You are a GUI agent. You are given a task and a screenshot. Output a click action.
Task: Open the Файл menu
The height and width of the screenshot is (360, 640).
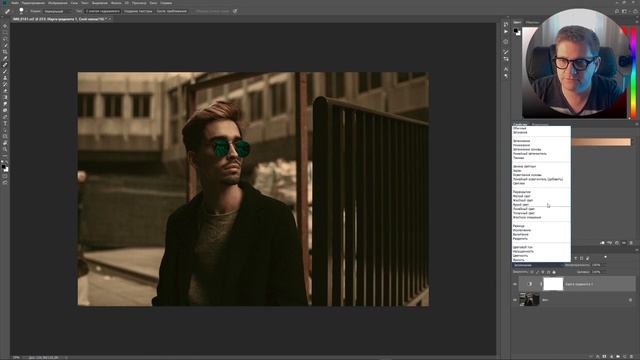pos(15,3)
